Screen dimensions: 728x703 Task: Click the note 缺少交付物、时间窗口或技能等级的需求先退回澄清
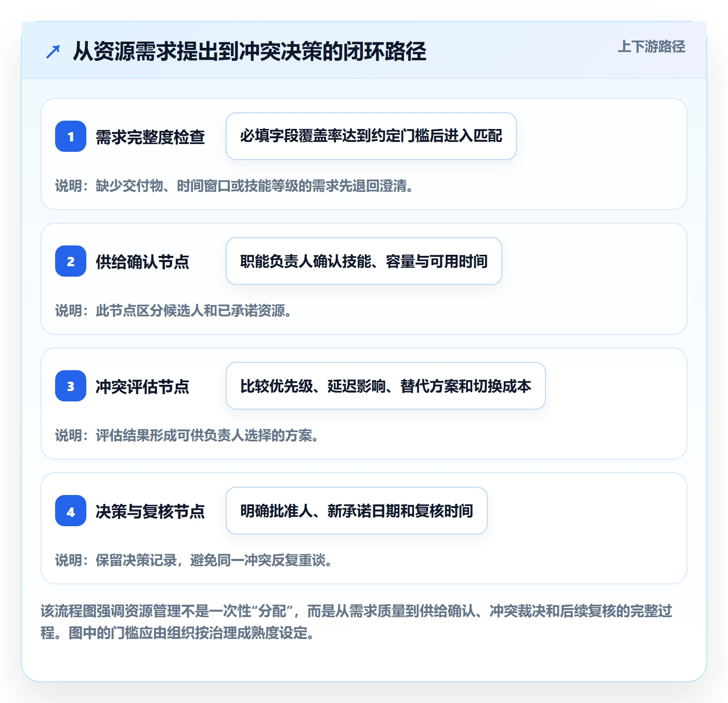click(235, 186)
